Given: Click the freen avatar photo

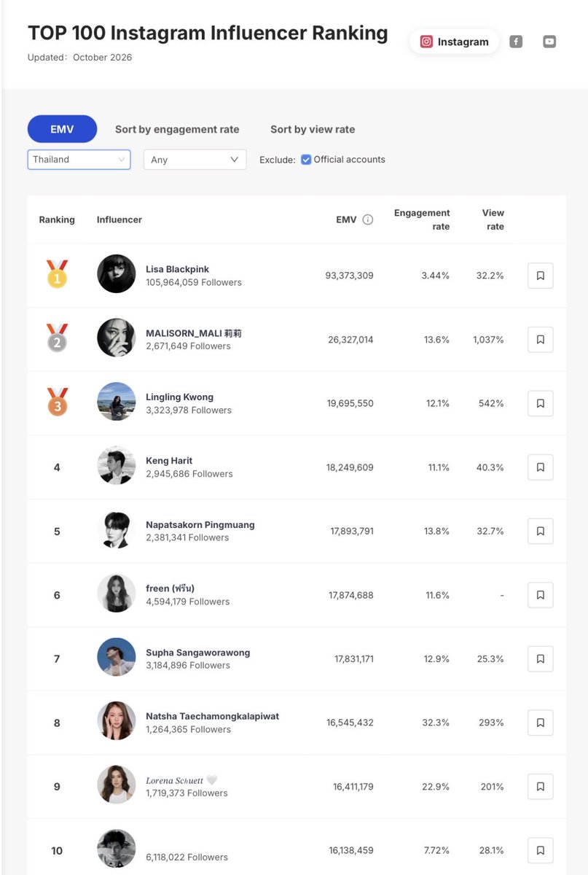Looking at the screenshot, I should [117, 594].
